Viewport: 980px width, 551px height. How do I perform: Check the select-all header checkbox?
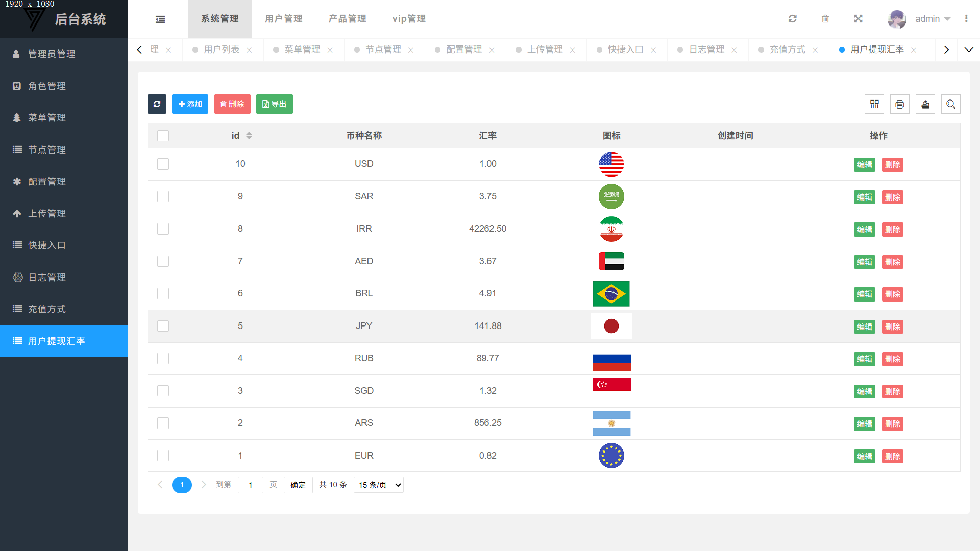pyautogui.click(x=163, y=136)
